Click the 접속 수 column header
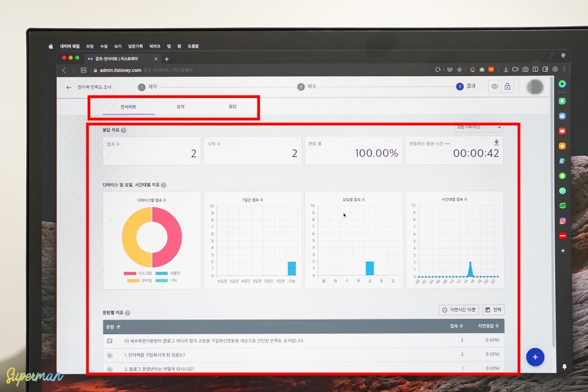 [457, 326]
